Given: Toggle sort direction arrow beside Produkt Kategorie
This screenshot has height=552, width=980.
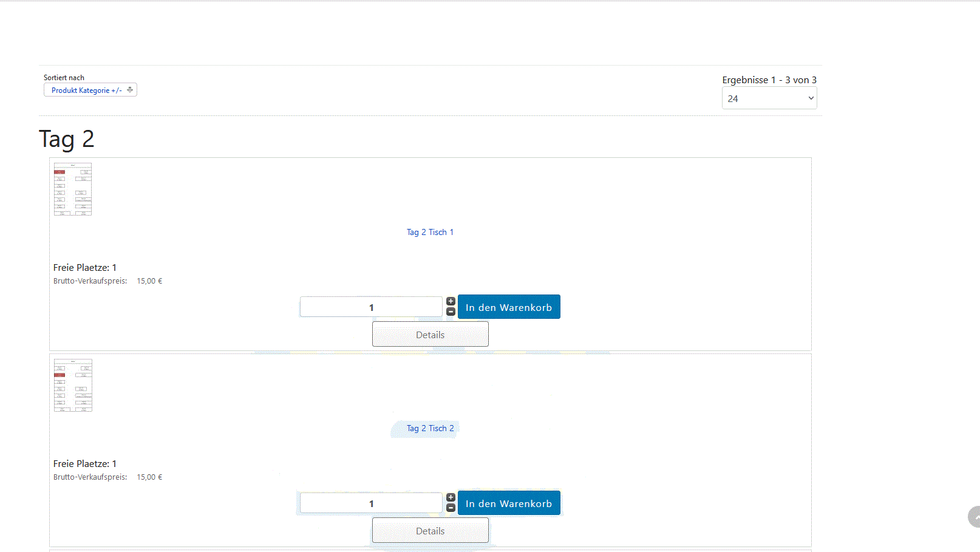Looking at the screenshot, I should coord(130,90).
